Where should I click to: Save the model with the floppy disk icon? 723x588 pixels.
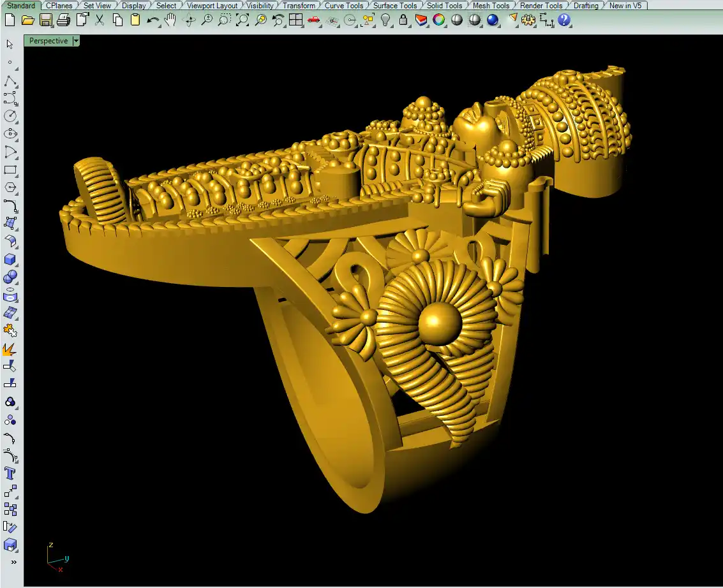(x=46, y=20)
